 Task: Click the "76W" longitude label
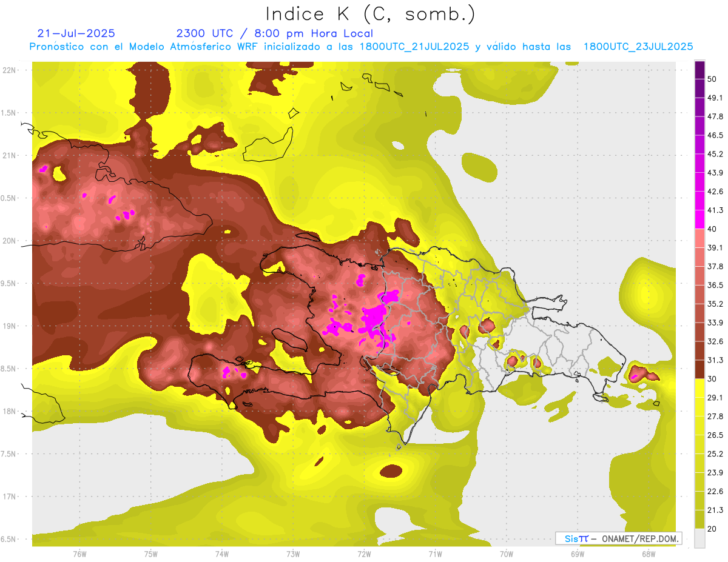tap(79, 554)
